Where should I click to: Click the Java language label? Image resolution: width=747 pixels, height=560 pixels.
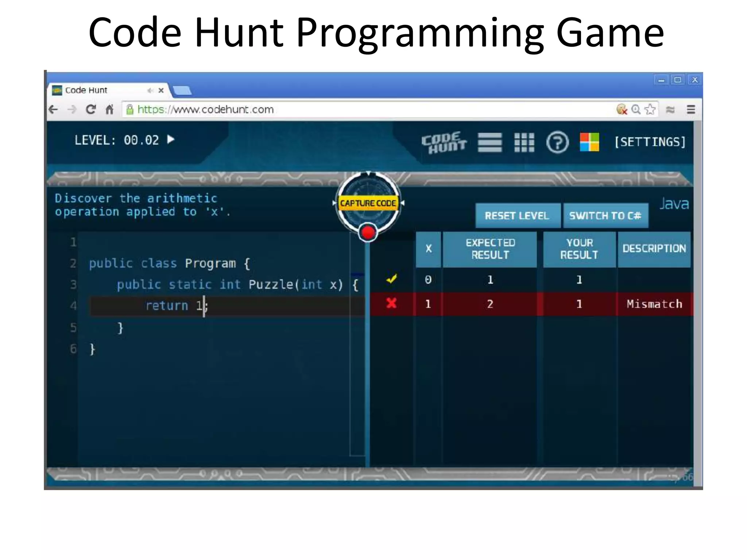click(674, 204)
